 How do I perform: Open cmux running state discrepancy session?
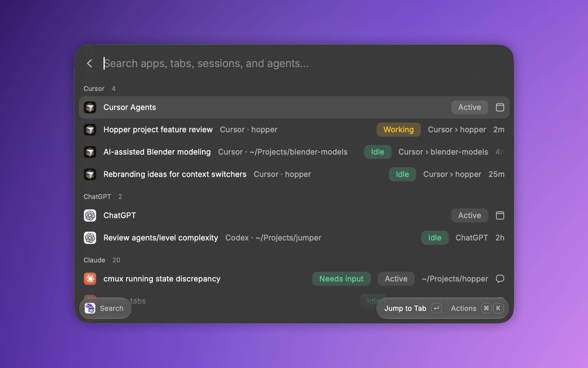click(x=162, y=279)
